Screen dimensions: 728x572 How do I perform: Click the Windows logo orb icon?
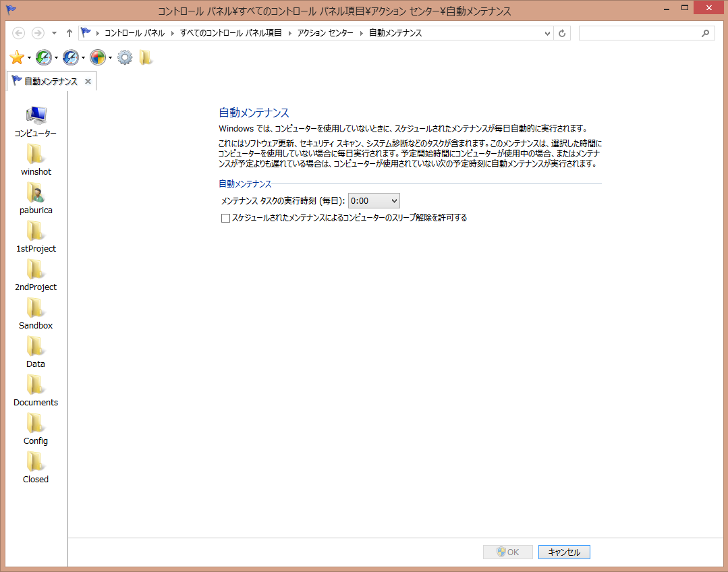click(x=98, y=58)
